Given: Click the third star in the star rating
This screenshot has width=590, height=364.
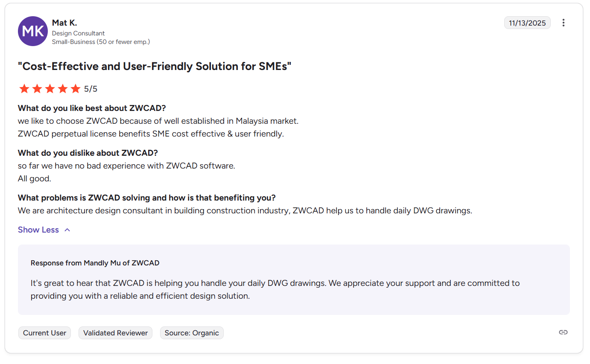Looking at the screenshot, I should pyautogui.click(x=50, y=88).
